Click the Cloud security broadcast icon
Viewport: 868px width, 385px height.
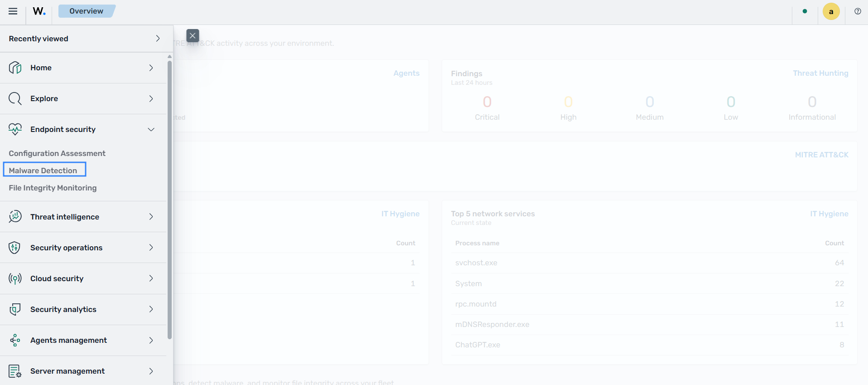[x=15, y=278]
